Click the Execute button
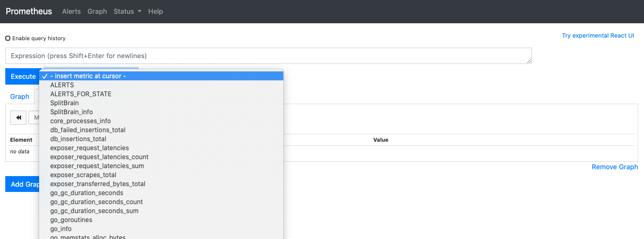The height and width of the screenshot is (239, 644). click(x=23, y=77)
